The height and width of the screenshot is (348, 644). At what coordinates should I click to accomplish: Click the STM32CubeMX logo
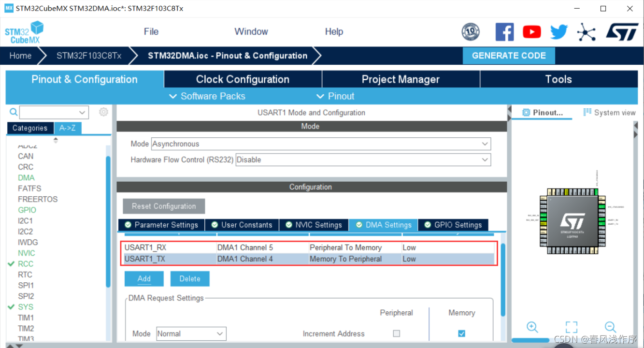(x=24, y=32)
